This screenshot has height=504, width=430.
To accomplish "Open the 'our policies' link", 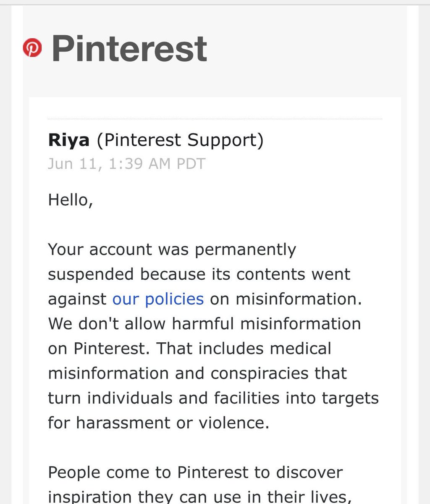I will [x=158, y=299].
